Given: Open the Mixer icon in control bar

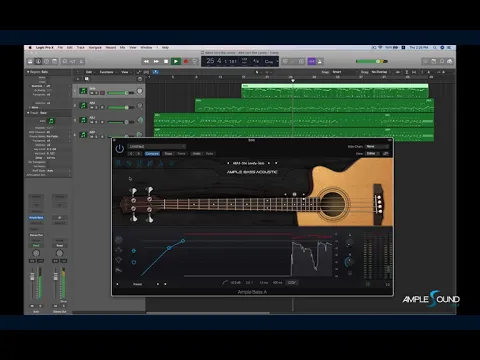Looking at the screenshot, I should point(73,61).
